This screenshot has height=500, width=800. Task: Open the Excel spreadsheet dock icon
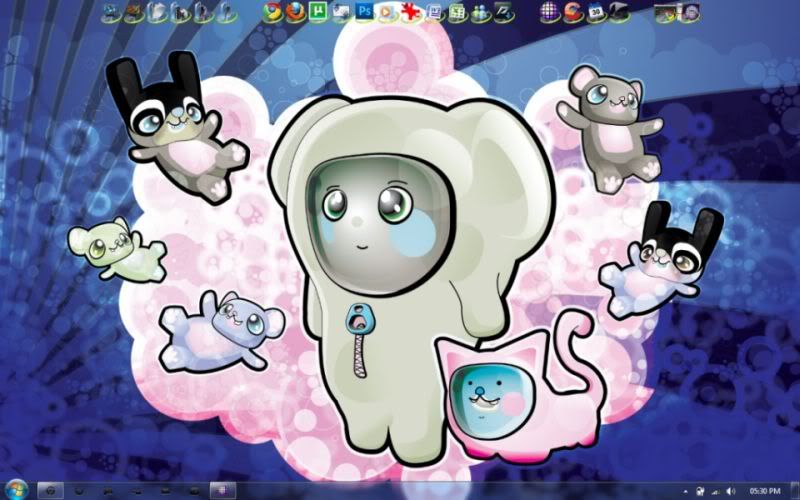pyautogui.click(x=457, y=12)
